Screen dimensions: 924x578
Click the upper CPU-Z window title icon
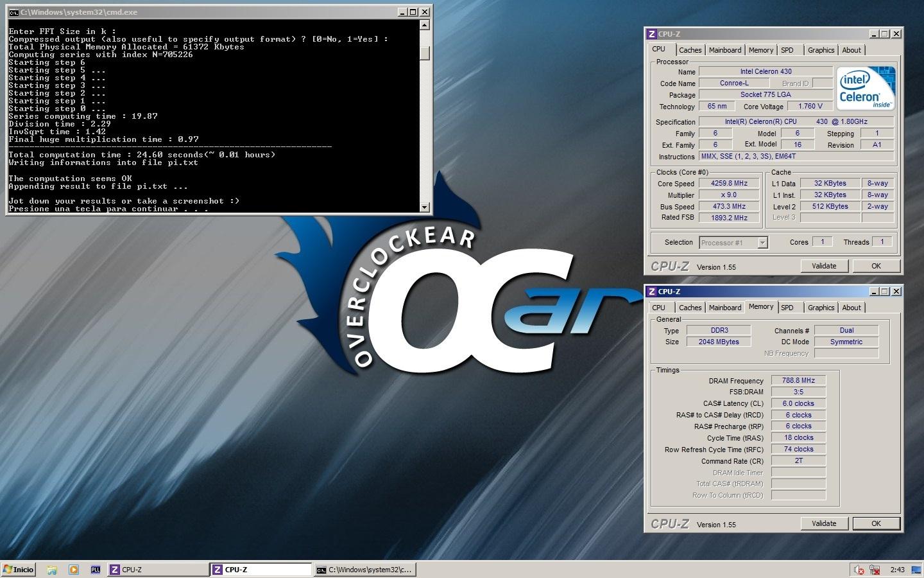652,34
